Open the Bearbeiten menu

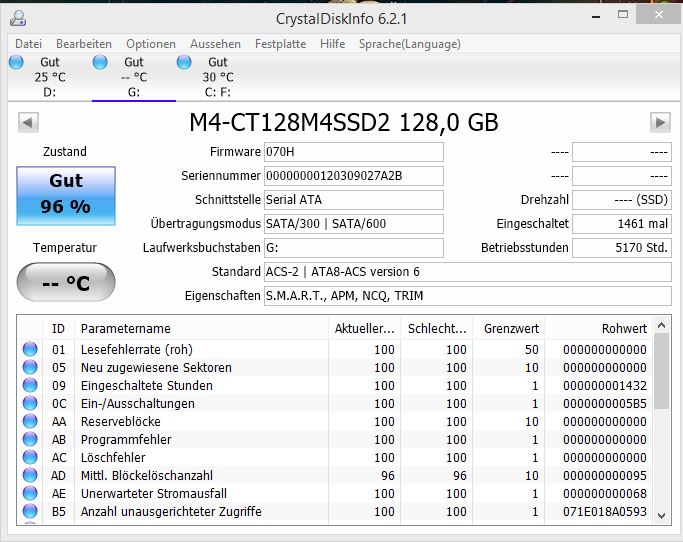[x=84, y=44]
